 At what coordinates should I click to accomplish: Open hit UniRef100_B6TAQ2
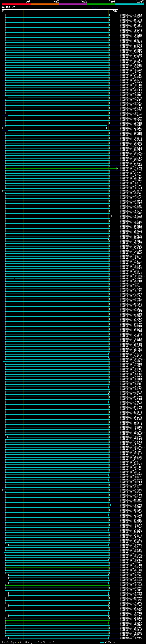tap(131, 22)
